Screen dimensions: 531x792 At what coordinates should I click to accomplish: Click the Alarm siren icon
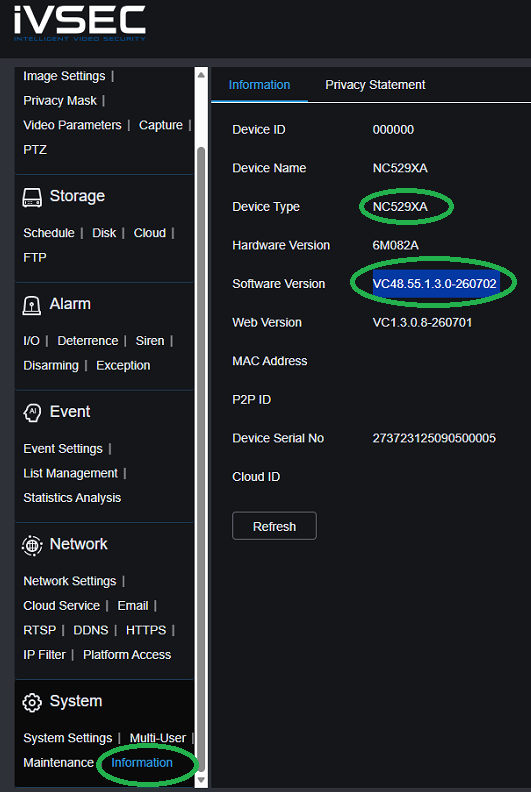coord(32,305)
